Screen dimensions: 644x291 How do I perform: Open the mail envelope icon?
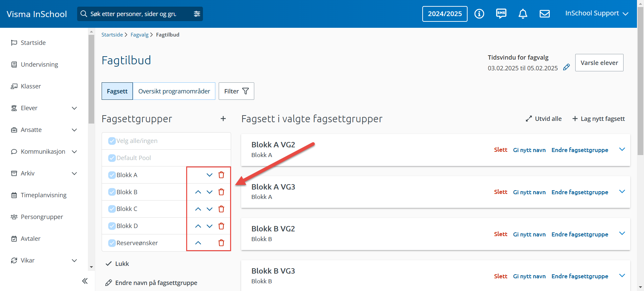click(x=545, y=14)
